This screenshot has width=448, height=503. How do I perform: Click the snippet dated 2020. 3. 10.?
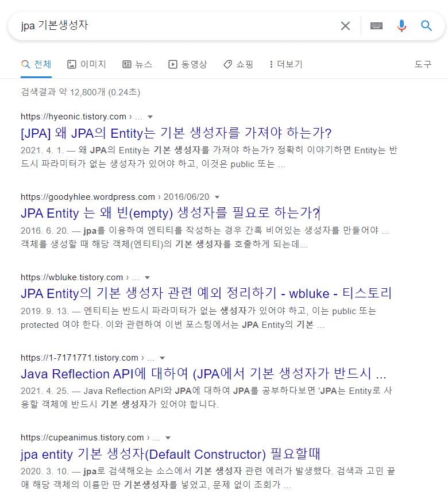pyautogui.click(x=208, y=478)
